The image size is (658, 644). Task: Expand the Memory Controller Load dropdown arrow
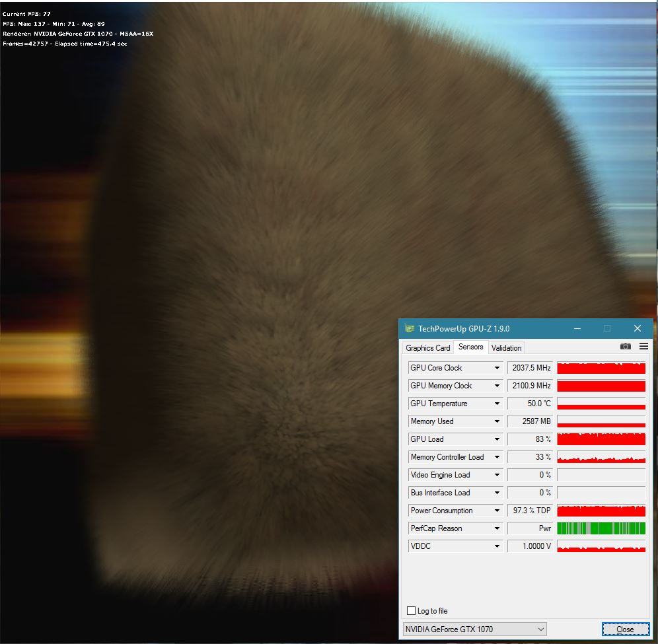point(497,457)
